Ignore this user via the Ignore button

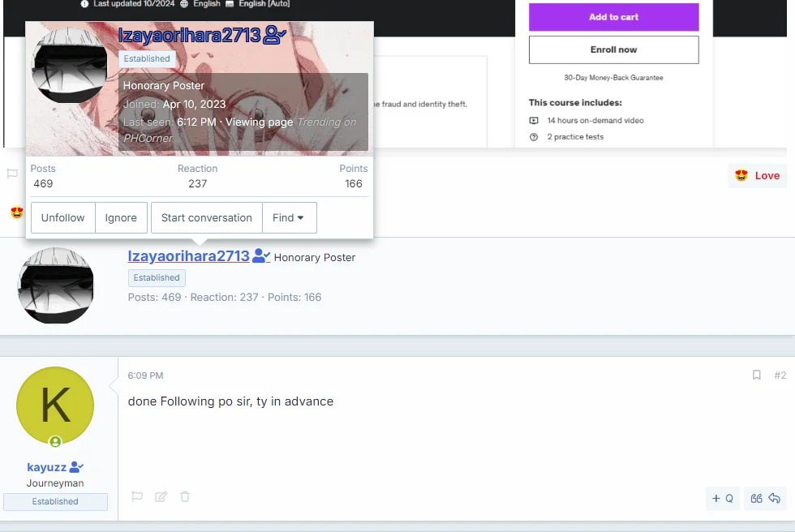pyautogui.click(x=121, y=218)
